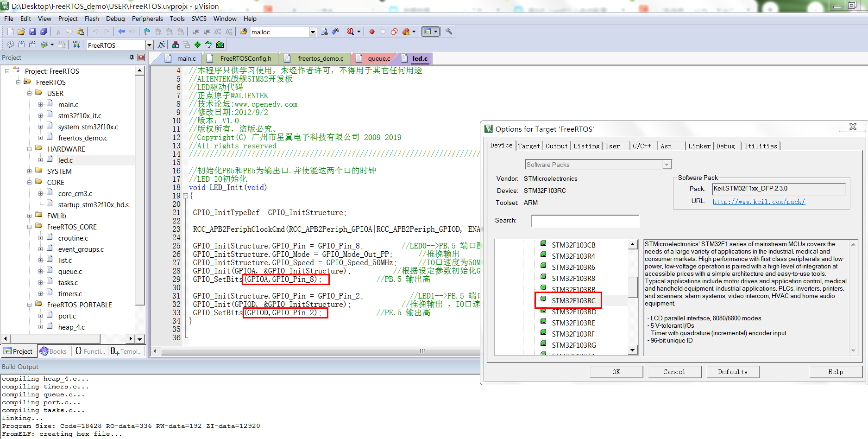Rebuild all target files icon
This screenshot has height=439, width=868.
[32, 45]
